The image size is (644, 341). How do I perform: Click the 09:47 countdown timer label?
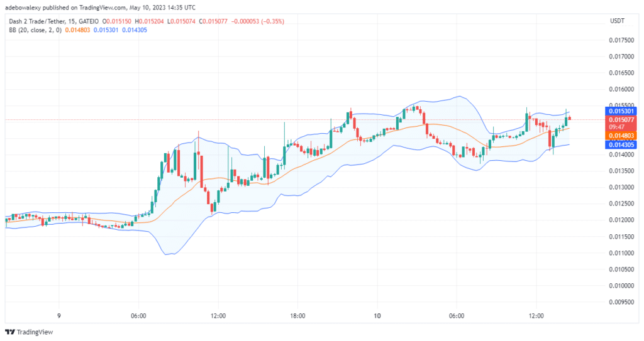click(617, 127)
